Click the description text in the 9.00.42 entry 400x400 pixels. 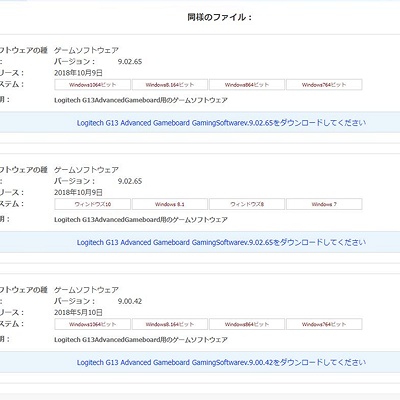pyautogui.click(x=141, y=340)
